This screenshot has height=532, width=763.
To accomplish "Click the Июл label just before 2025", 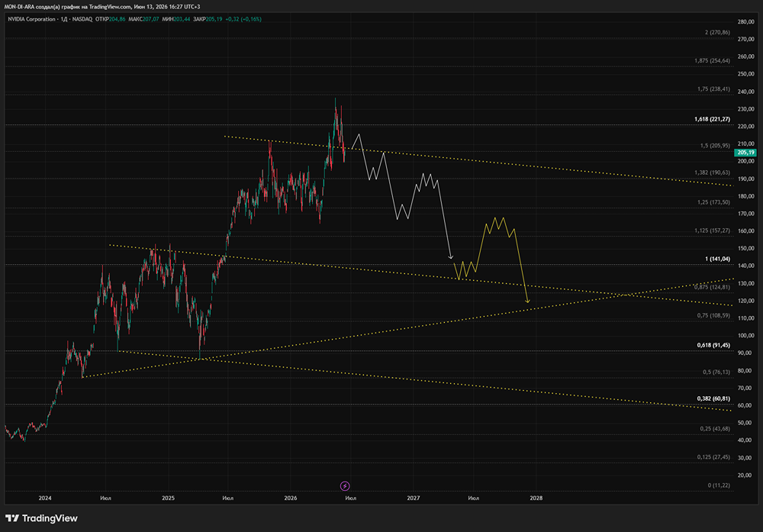I will tap(105, 498).
